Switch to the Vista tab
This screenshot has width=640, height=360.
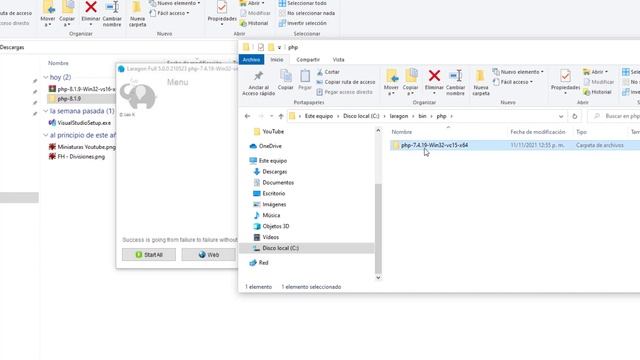[338, 60]
